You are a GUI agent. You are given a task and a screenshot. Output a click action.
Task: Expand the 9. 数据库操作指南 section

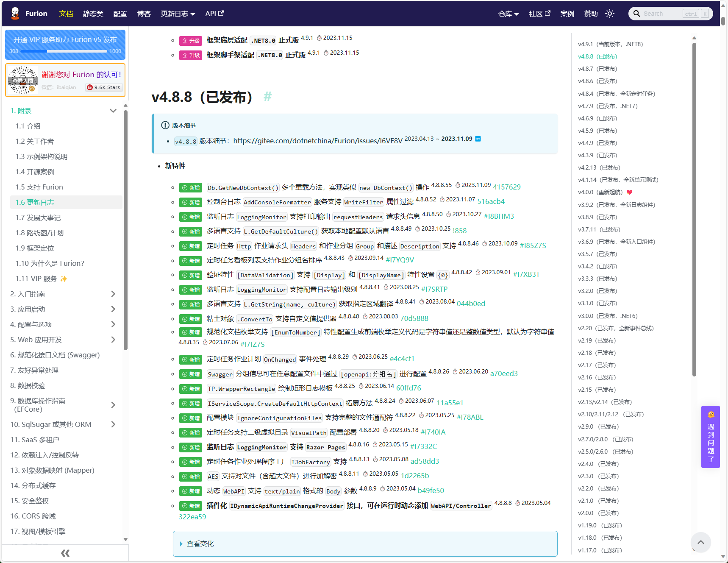[x=113, y=405]
